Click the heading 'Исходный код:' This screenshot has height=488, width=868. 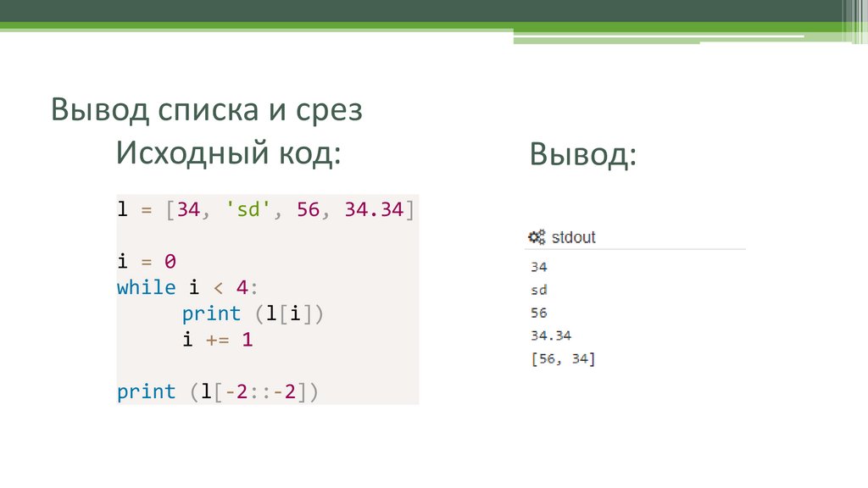pos(228,152)
